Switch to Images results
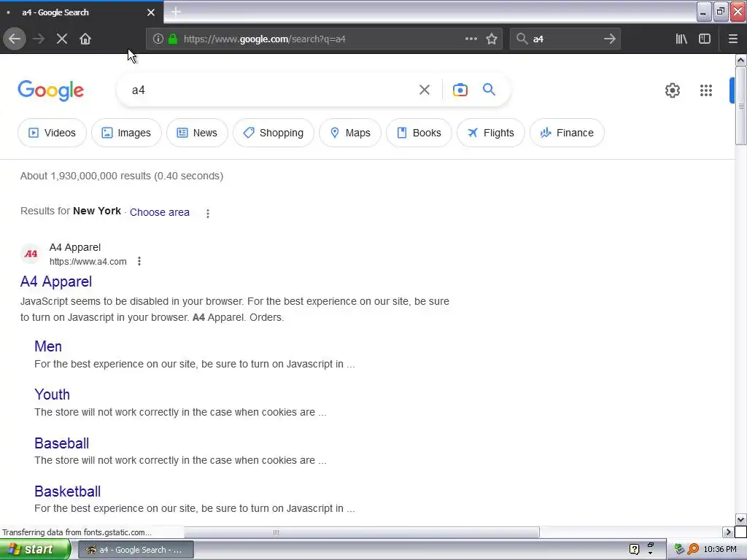This screenshot has width=747, height=560. (126, 133)
